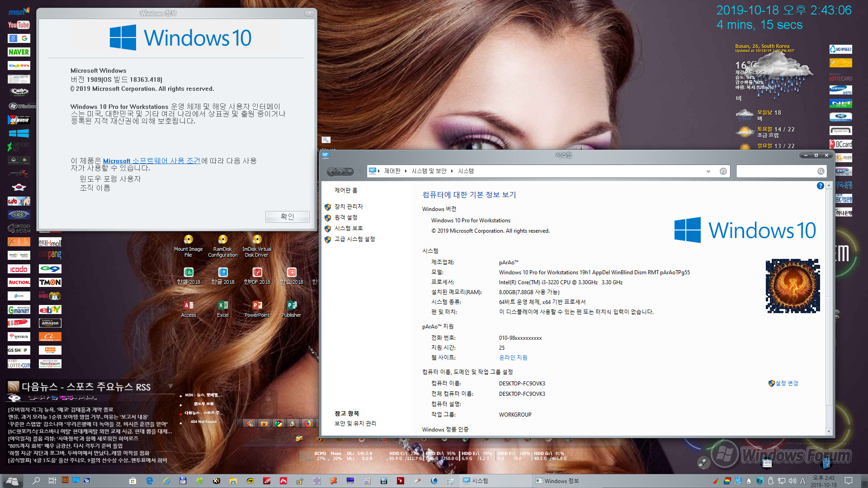Open the NH bank shortcut icon
868x488 pixels.
click(x=840, y=104)
